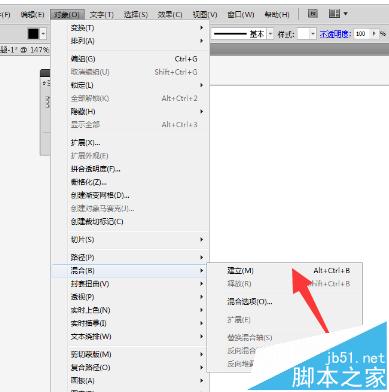Open the 窗口(W) menu
Viewport: 389px width, 392px height.
[x=241, y=15]
